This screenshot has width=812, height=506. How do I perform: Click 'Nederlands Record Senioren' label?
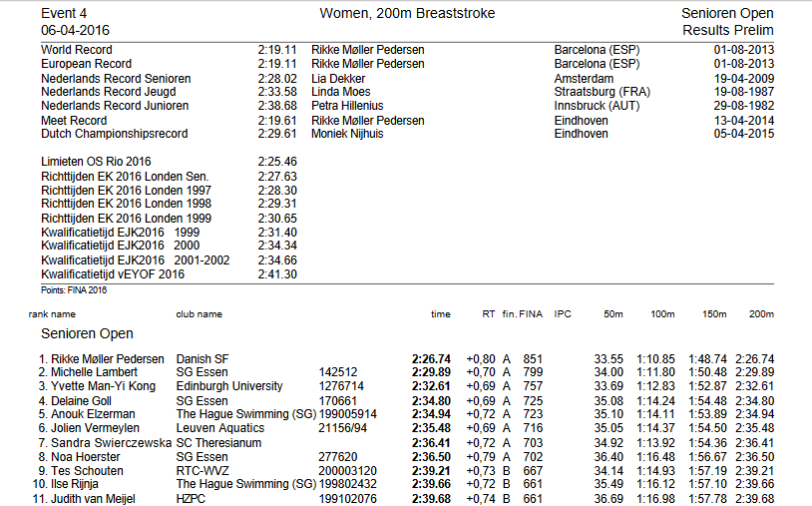[x=116, y=79]
